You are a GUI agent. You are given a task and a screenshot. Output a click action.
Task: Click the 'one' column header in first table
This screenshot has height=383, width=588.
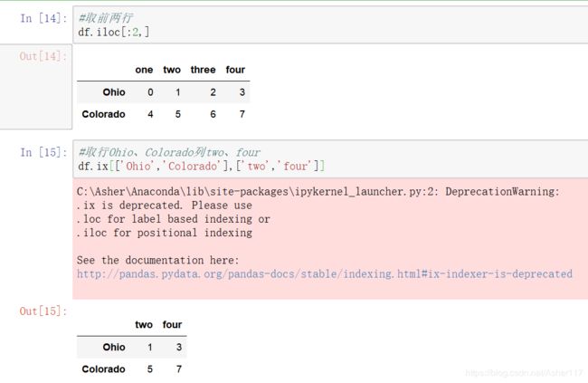pos(144,70)
